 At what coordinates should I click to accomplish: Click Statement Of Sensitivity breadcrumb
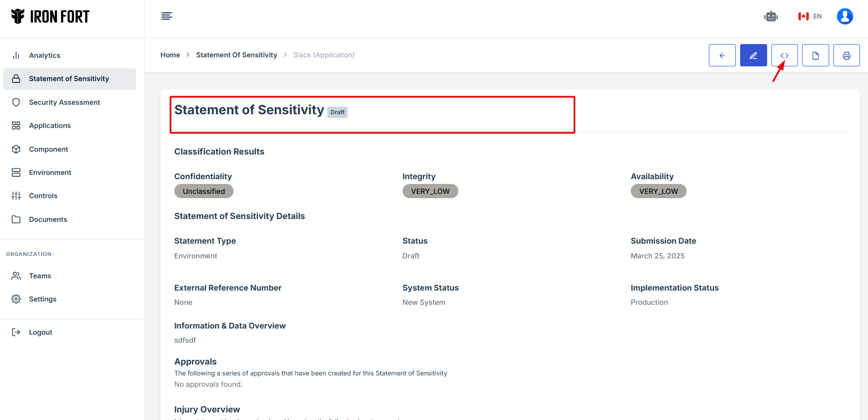point(236,55)
